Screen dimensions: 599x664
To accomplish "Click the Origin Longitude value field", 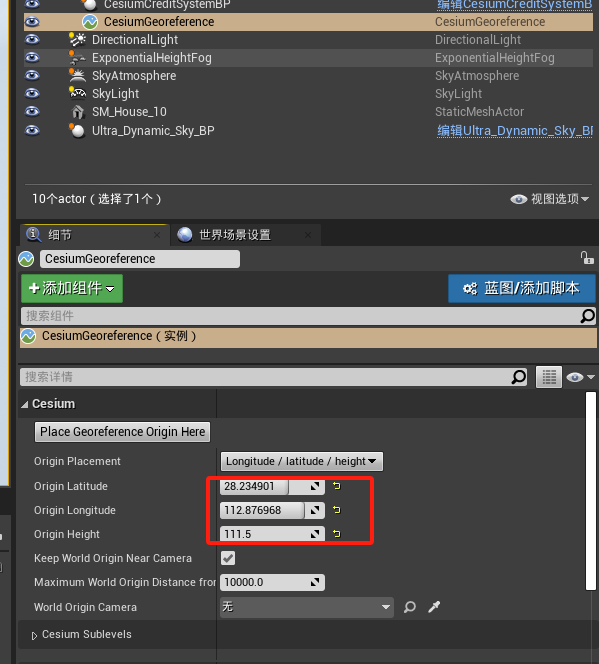I will tap(272, 510).
